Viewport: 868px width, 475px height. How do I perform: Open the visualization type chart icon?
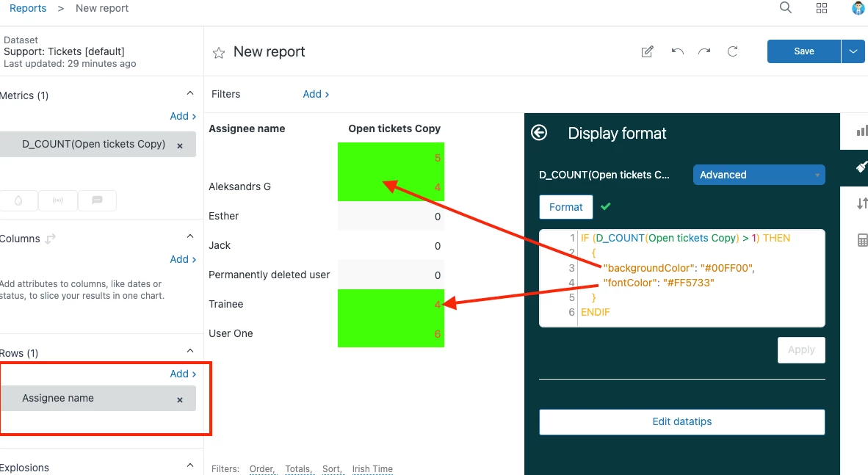pyautogui.click(x=861, y=131)
